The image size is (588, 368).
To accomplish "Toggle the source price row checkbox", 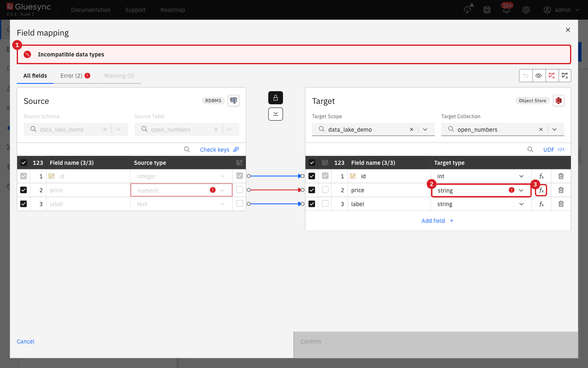I will (x=24, y=190).
